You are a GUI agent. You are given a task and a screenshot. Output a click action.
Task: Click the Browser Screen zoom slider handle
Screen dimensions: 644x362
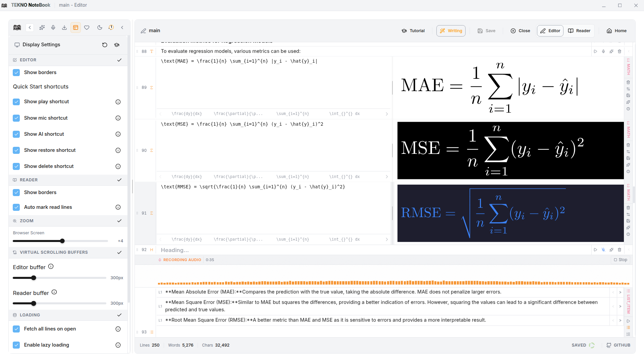click(62, 241)
